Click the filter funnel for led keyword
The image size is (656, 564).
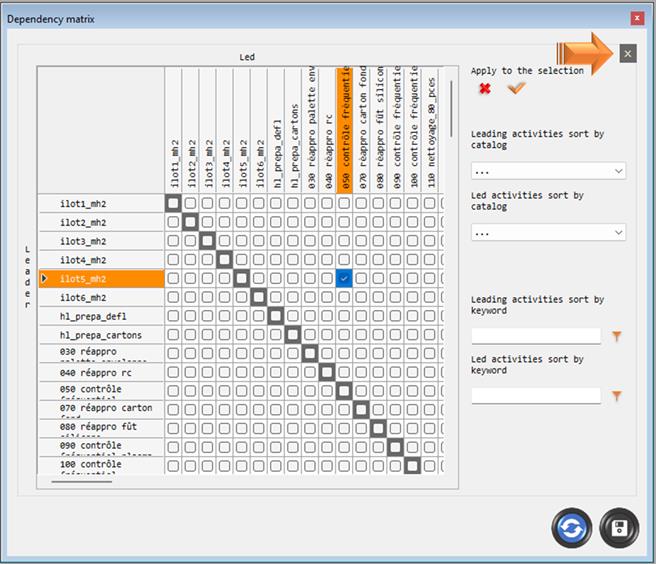point(617,395)
